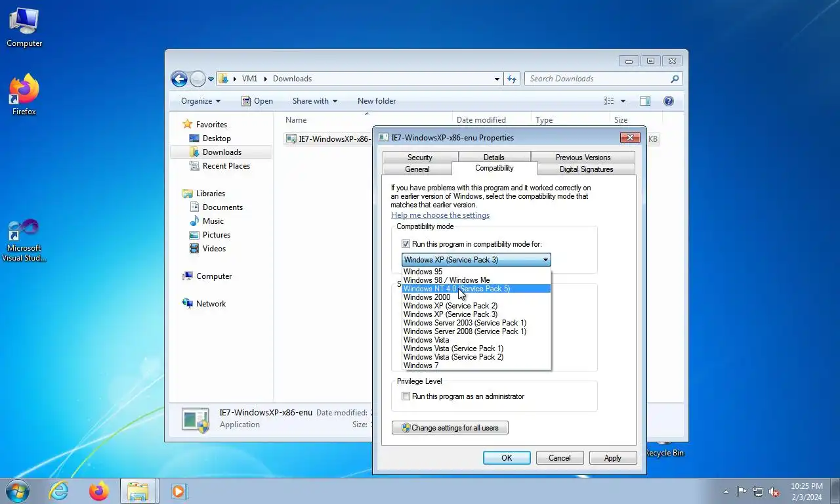Open Recent Places in navigation pane
The image size is (840, 504).
pos(226,166)
